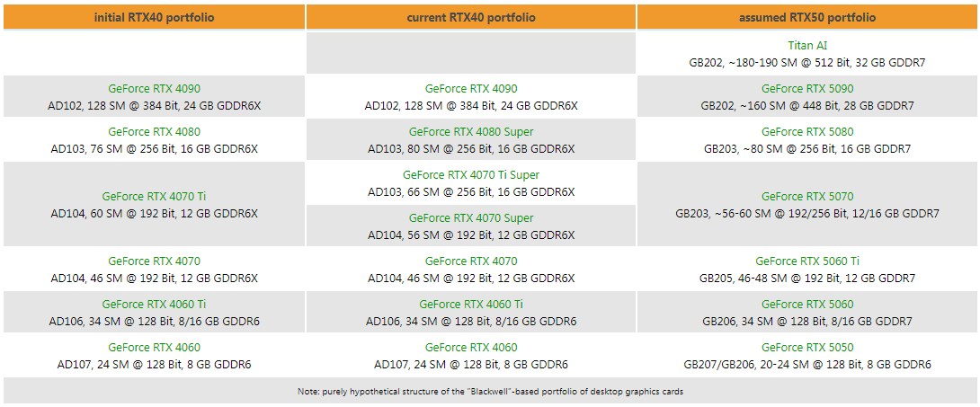980x407 pixels.
Task: Click GeForce RTX 4080 Super link
Action: click(x=471, y=132)
